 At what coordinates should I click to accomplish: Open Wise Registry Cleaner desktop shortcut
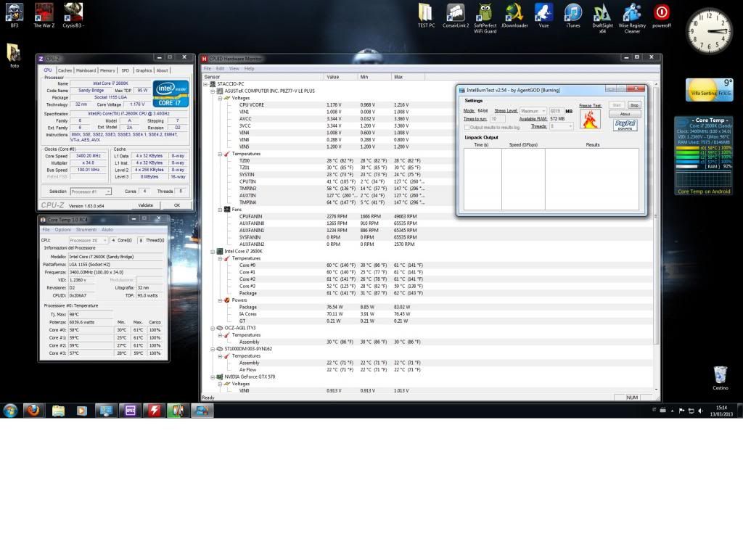point(632,13)
